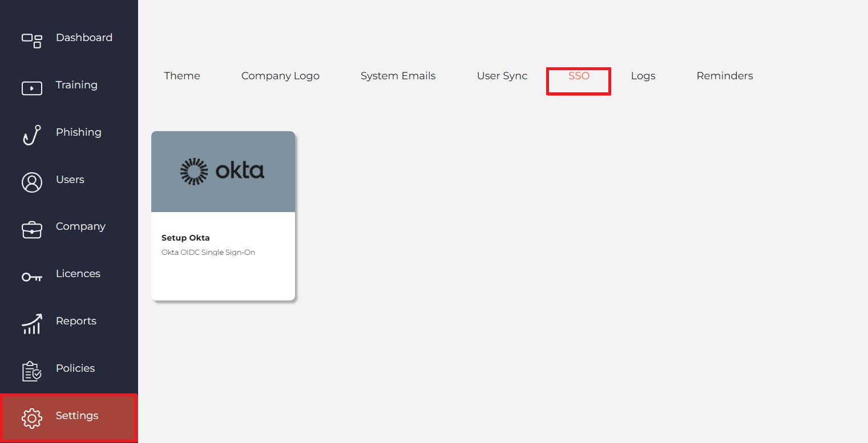Click the Okta logo card image
The image size is (868, 443).
tap(223, 172)
